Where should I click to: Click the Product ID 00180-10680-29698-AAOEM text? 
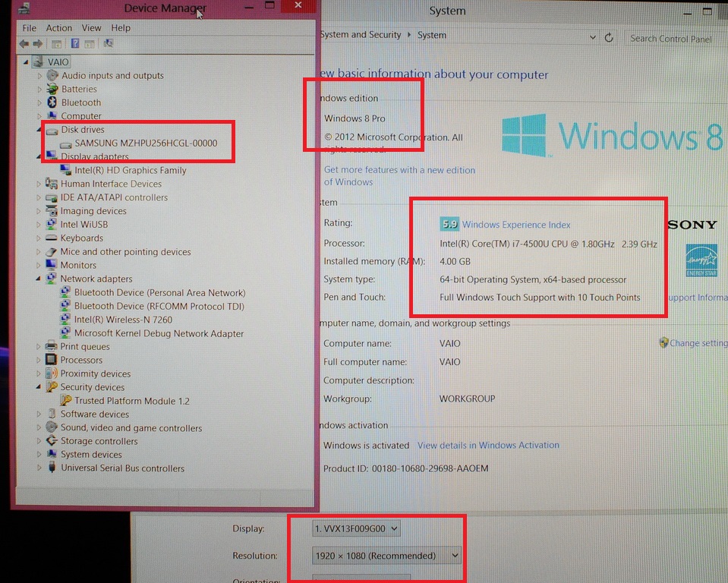pos(406,468)
